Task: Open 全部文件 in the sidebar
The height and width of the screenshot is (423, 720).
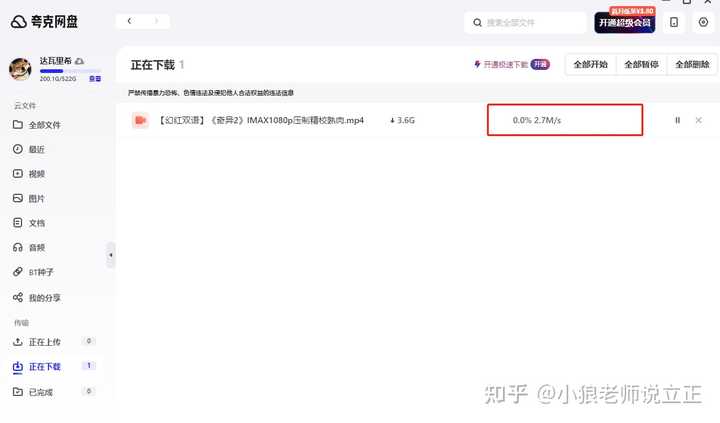Action: [x=37, y=125]
